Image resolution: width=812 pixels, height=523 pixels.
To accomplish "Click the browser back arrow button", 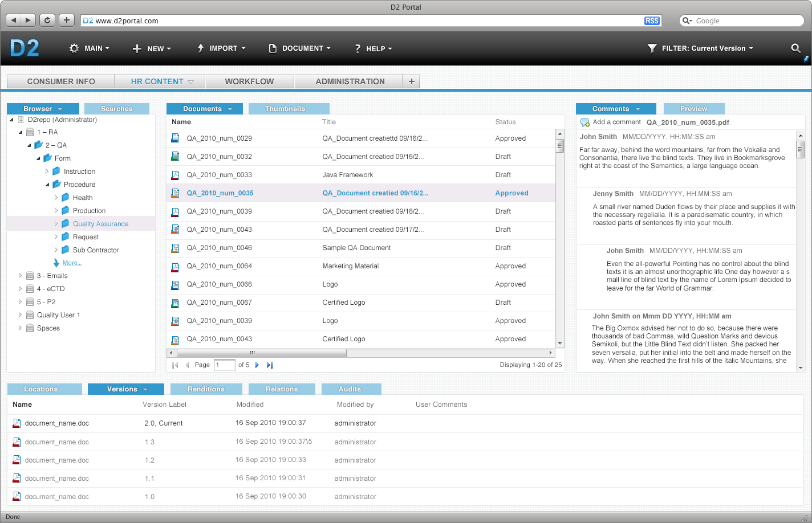I will coord(14,20).
